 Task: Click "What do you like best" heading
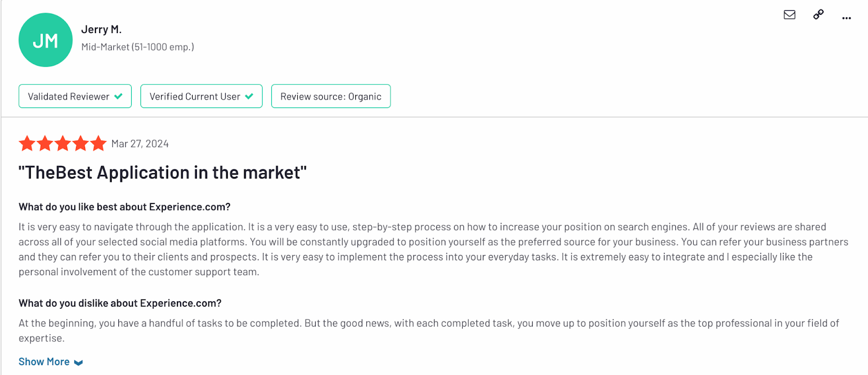point(125,207)
